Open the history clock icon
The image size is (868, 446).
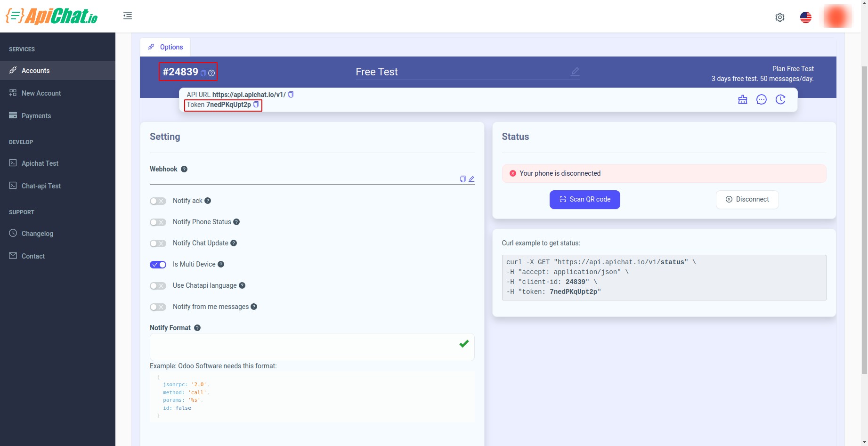click(780, 99)
